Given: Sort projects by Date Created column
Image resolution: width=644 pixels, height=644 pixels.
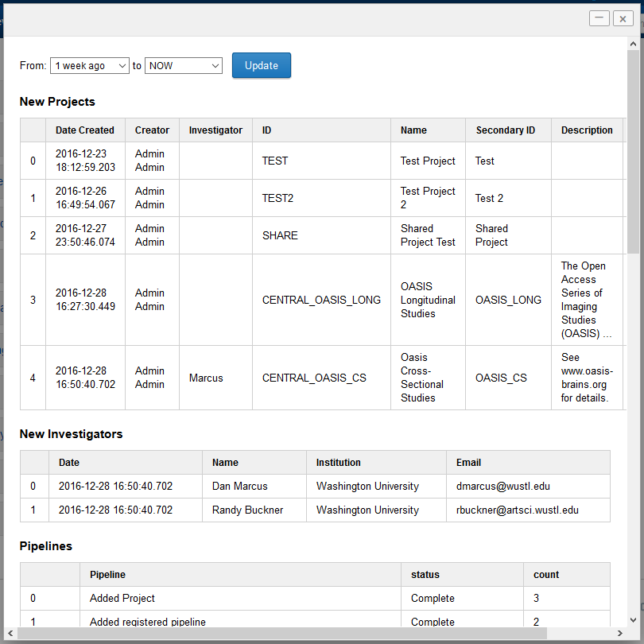Looking at the screenshot, I should [x=84, y=130].
